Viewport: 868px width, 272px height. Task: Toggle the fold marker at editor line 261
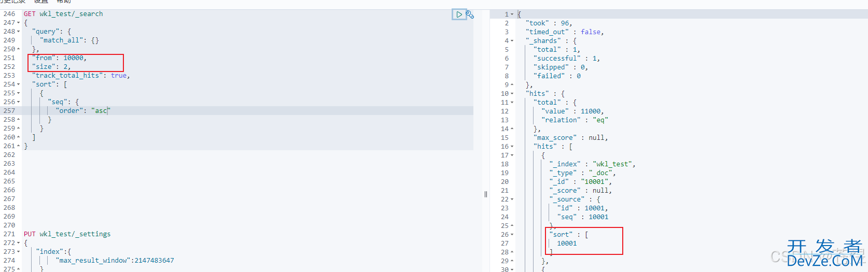(x=19, y=146)
